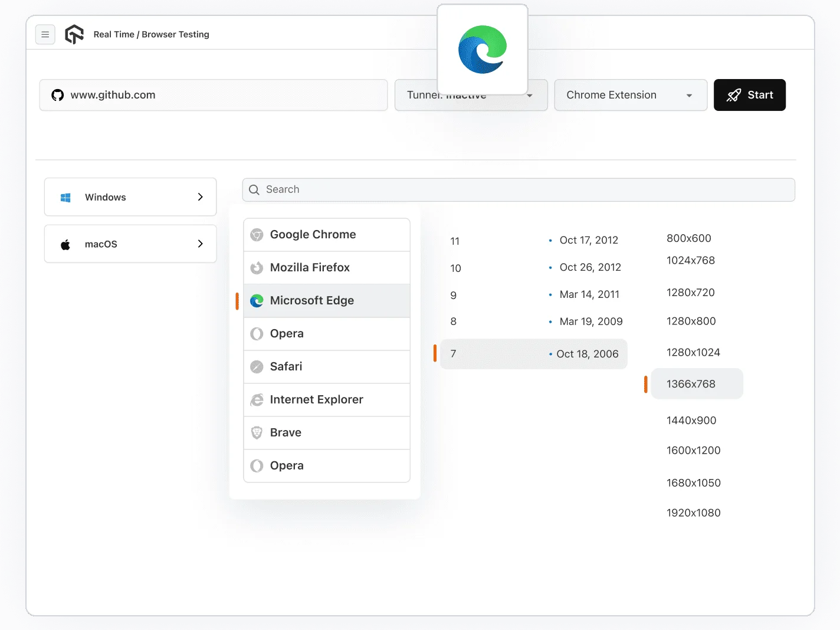Click the browser Search input field
Screen dimensions: 840x630
(x=519, y=190)
